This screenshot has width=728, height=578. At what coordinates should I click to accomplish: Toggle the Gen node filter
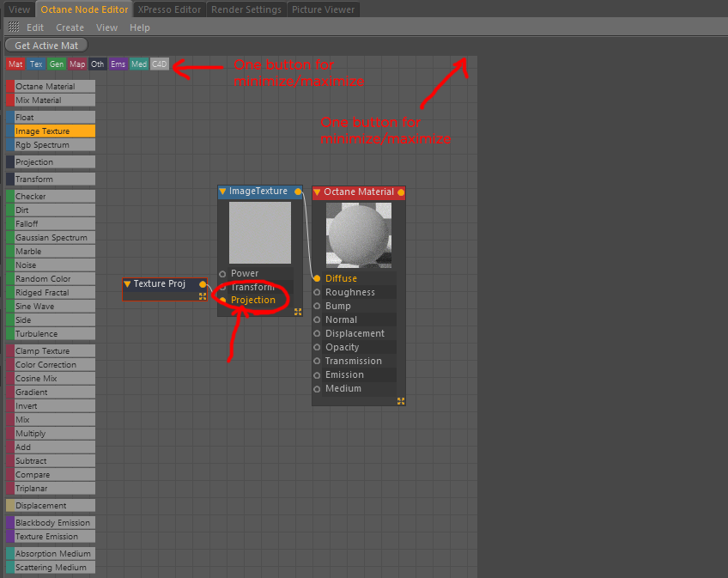[x=56, y=64]
